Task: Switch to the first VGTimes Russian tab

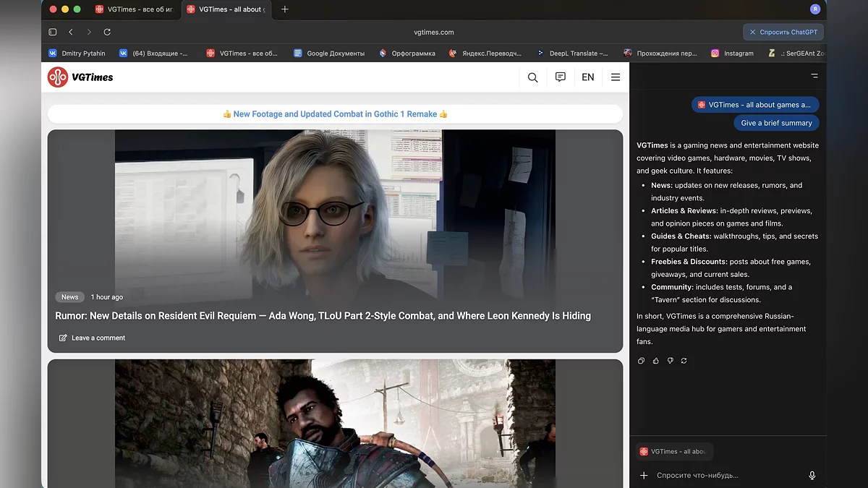Action: (135, 9)
